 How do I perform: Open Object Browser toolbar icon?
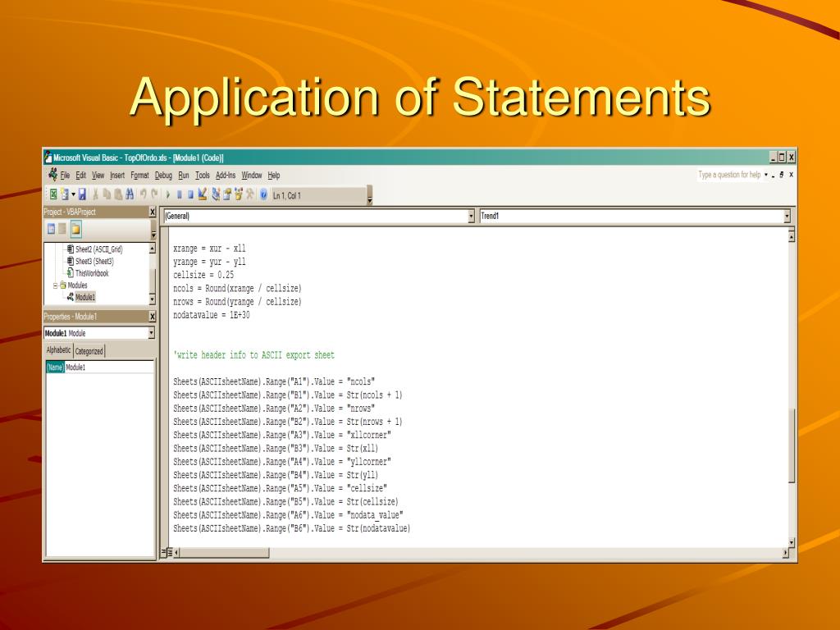239,194
